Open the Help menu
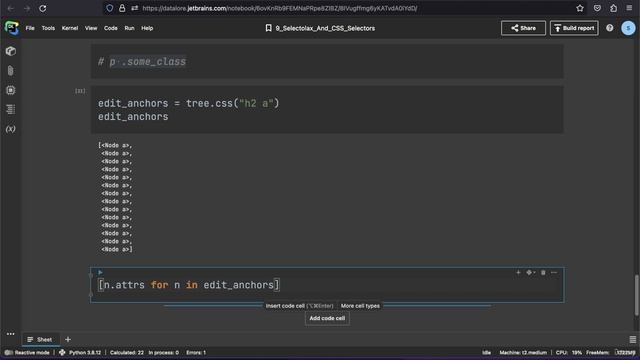This screenshot has height=360, width=640. coord(147,28)
